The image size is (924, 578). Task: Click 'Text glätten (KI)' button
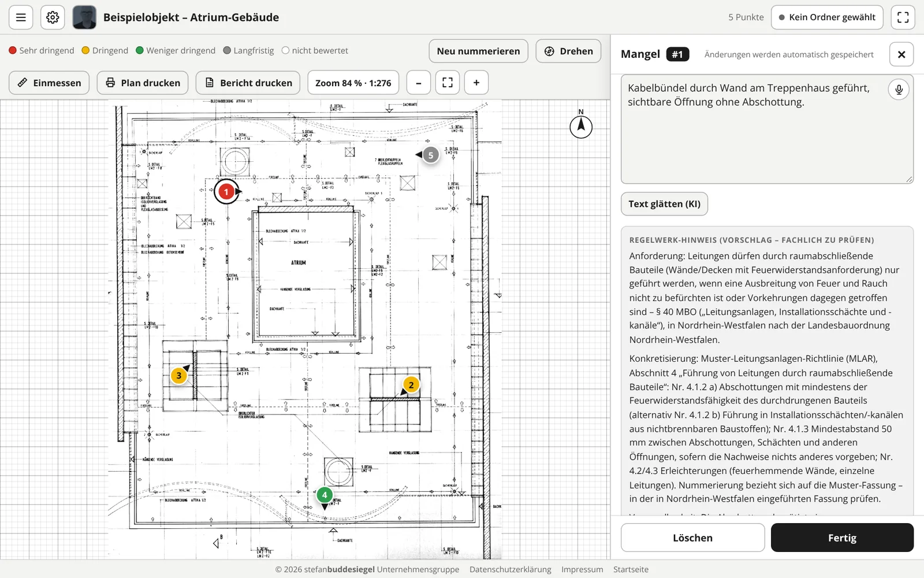click(x=664, y=204)
